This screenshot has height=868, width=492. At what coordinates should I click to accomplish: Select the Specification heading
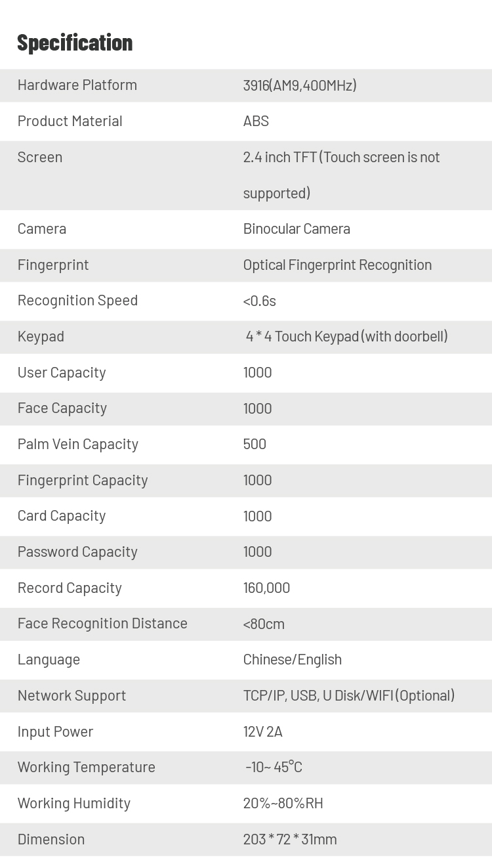tap(75, 43)
